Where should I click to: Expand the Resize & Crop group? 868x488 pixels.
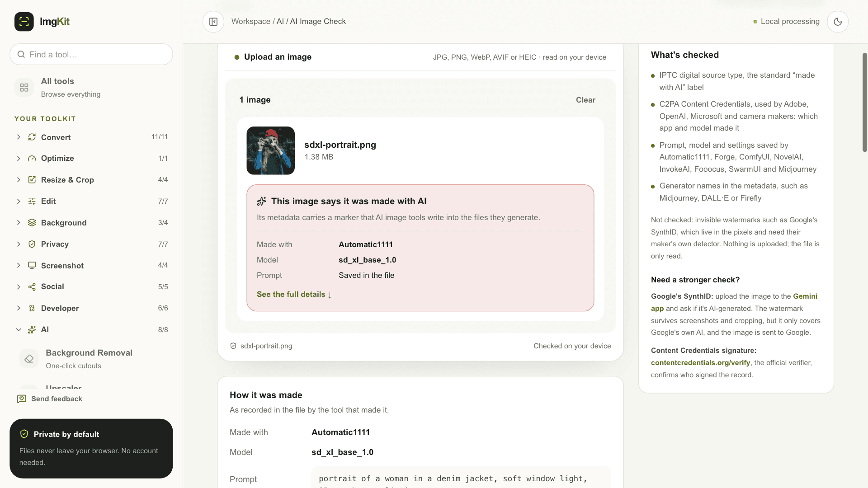pyautogui.click(x=19, y=180)
